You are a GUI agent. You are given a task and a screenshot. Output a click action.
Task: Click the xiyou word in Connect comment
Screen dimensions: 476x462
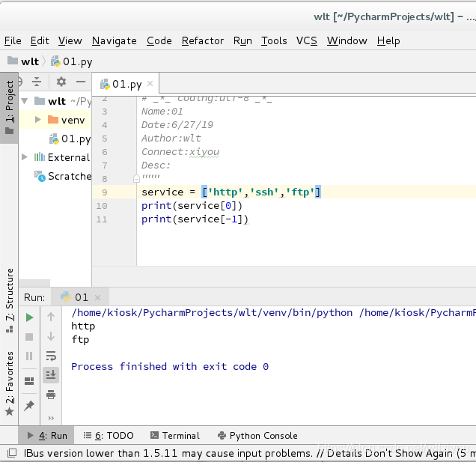pyautogui.click(x=204, y=152)
